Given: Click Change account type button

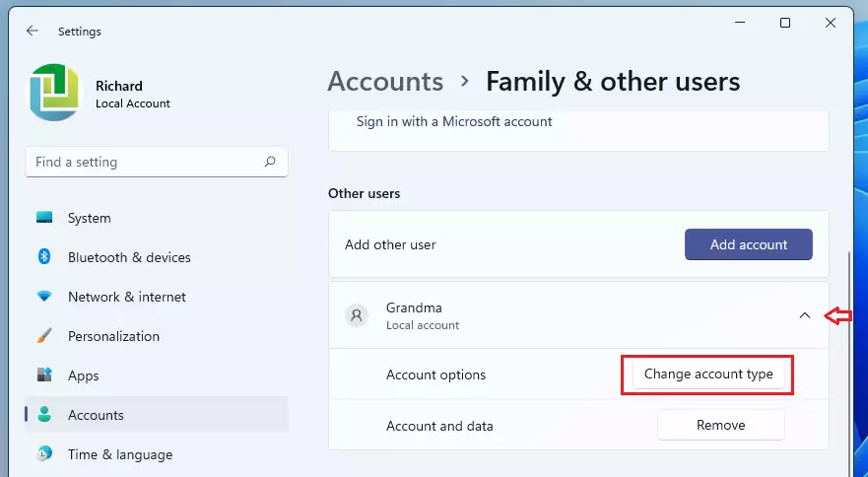Looking at the screenshot, I should click(708, 374).
